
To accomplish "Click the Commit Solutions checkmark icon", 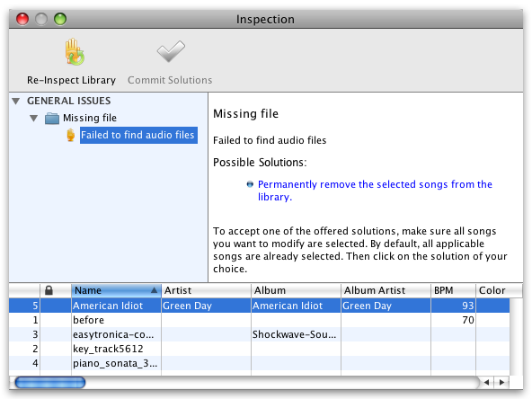I will pyautogui.click(x=171, y=51).
